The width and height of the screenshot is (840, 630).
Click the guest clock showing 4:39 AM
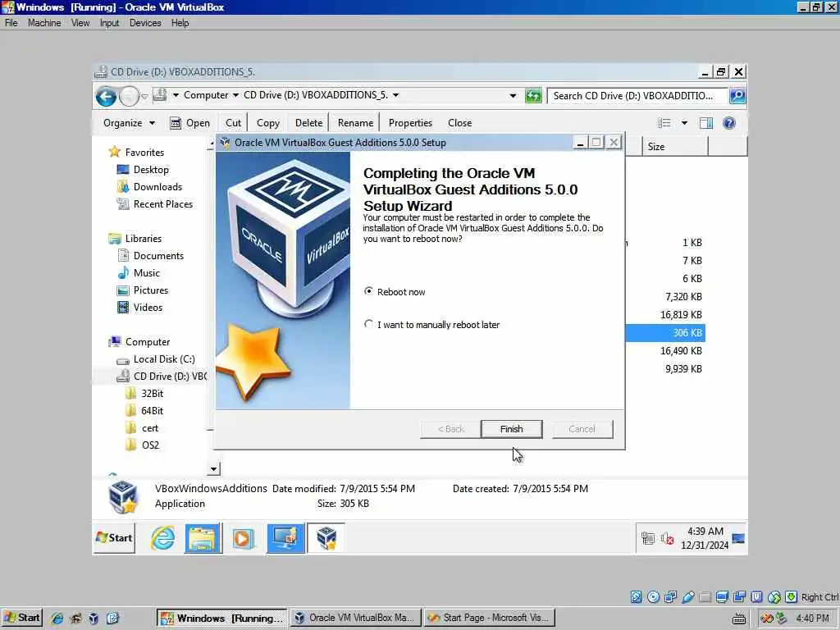[705, 538]
